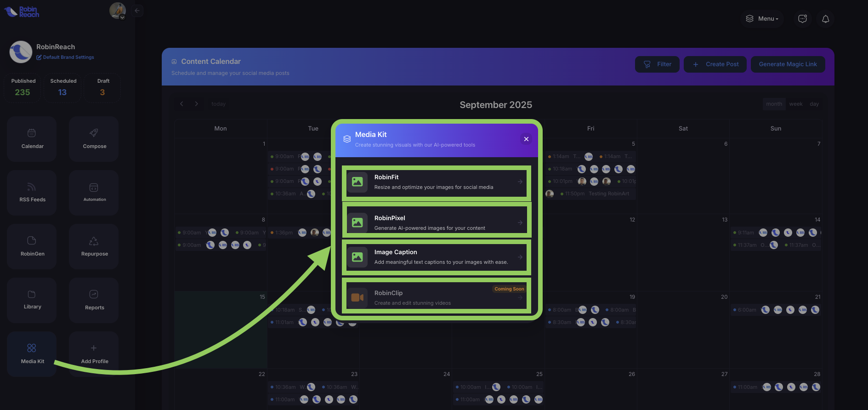Select the RobinPixel tool title

tap(390, 218)
